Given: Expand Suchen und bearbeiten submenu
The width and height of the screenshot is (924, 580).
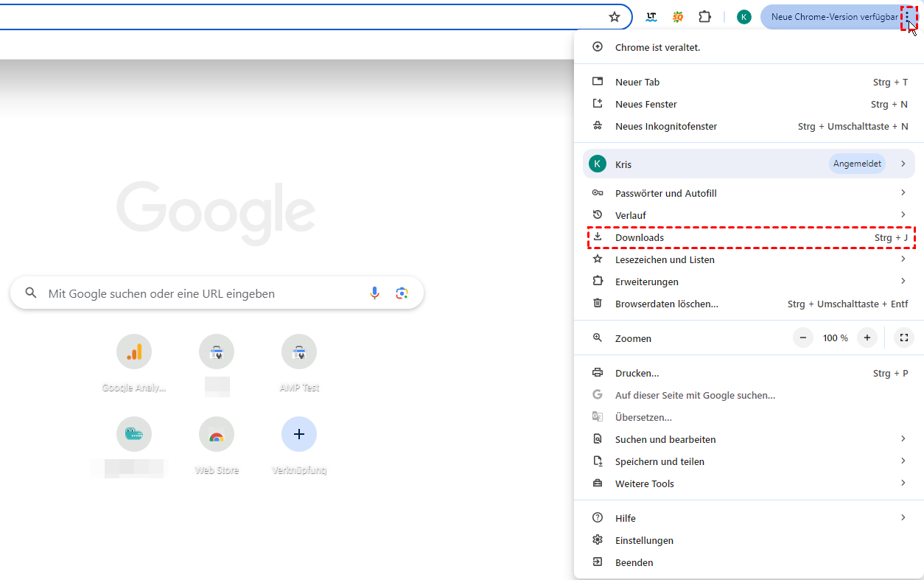Looking at the screenshot, I should (749, 439).
